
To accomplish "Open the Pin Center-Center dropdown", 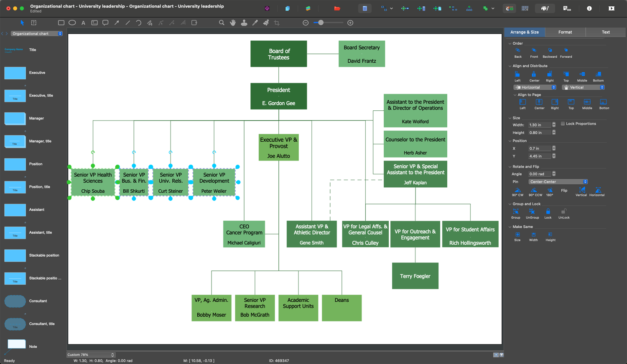I will pos(558,182).
